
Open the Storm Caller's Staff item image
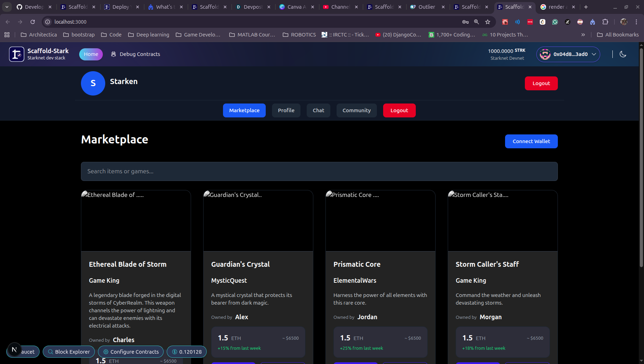[503, 221]
